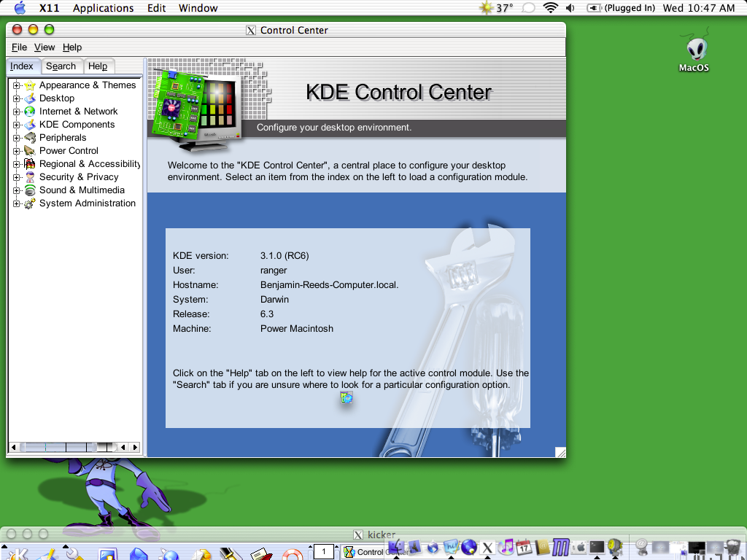Open iChat from the Dock

pyautogui.click(x=451, y=547)
